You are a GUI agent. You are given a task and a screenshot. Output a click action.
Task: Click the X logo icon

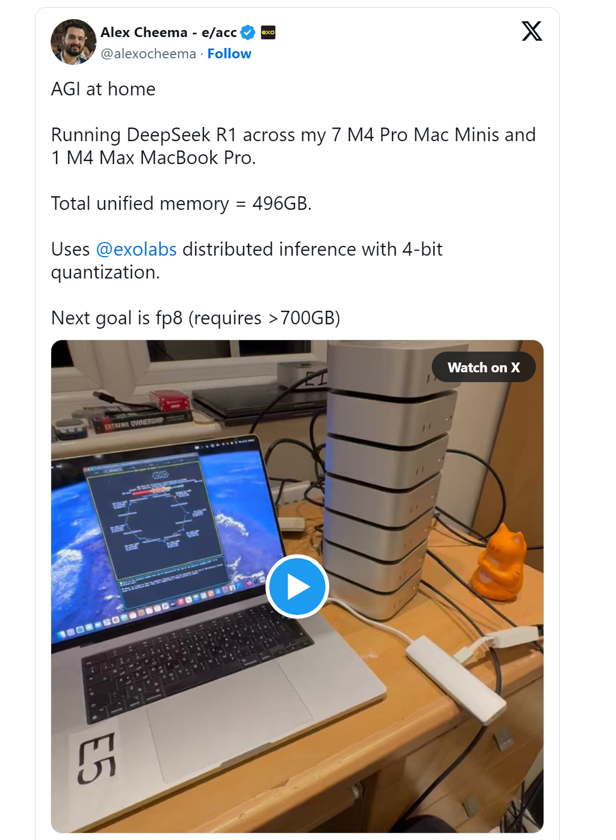532,31
